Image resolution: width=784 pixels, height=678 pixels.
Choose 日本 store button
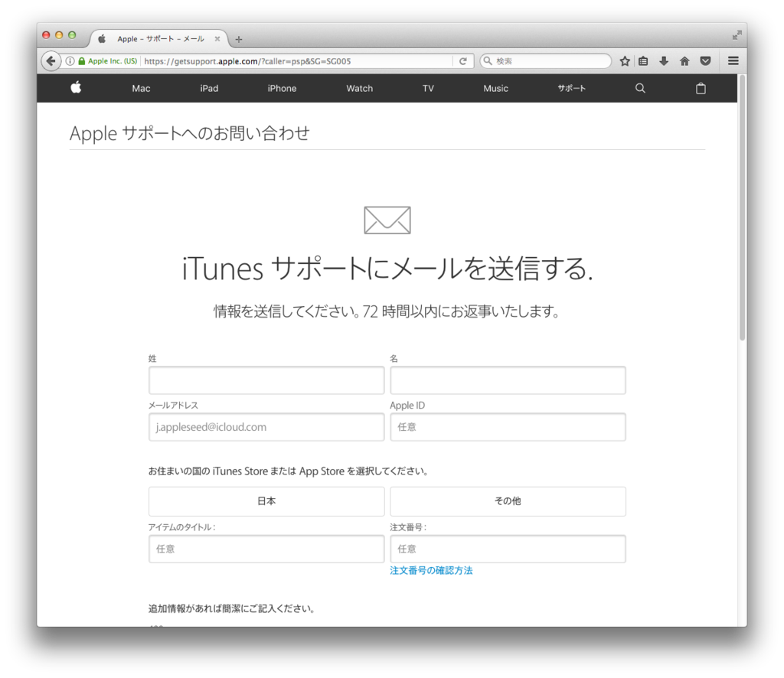(x=266, y=501)
